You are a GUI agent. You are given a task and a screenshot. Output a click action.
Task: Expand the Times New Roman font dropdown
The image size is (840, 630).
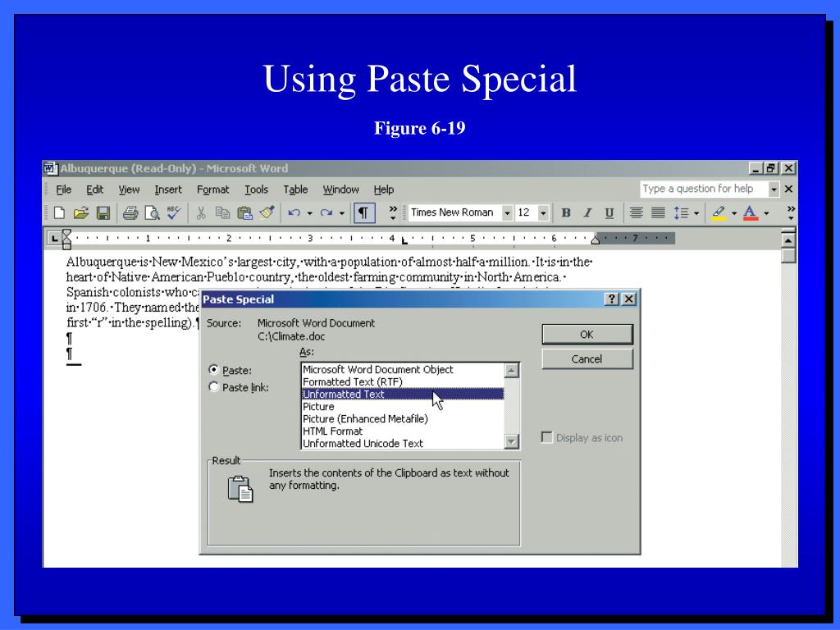click(507, 213)
